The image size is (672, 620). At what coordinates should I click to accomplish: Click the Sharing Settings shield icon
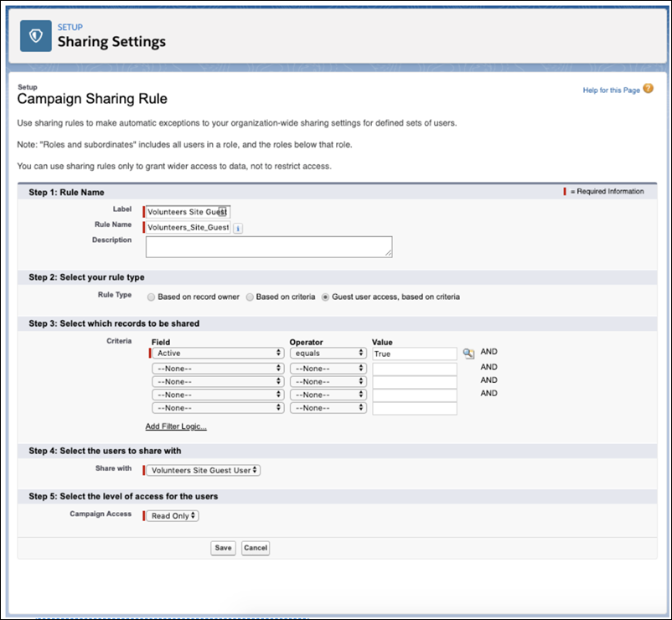36,36
